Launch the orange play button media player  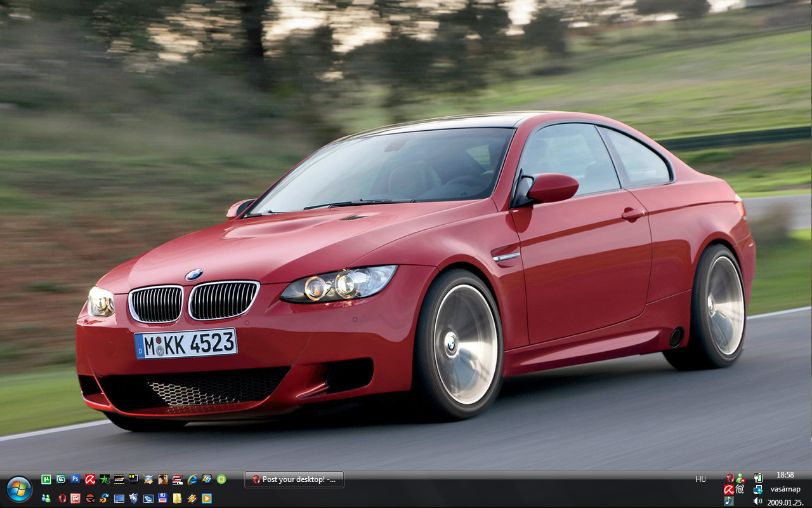(207, 498)
